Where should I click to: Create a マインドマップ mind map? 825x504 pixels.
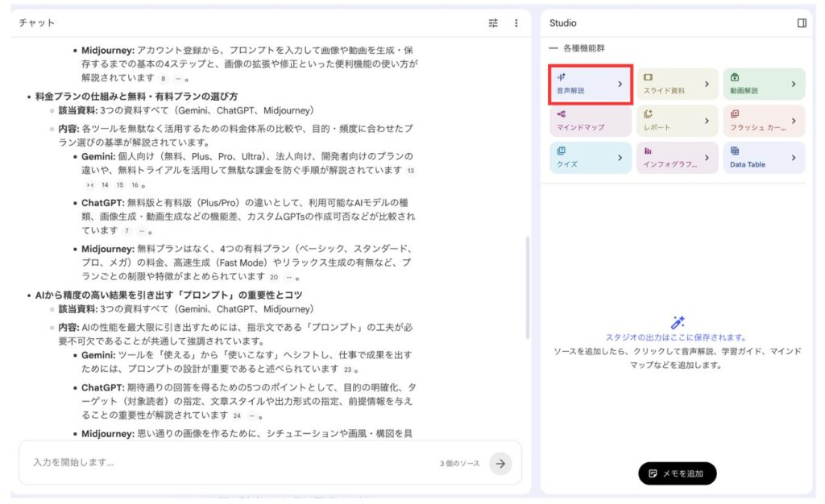tap(591, 121)
